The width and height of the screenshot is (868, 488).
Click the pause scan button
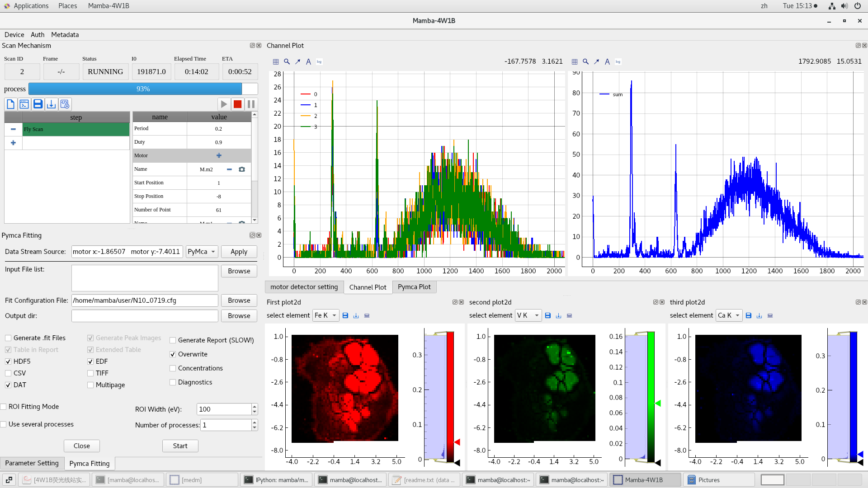pos(251,104)
